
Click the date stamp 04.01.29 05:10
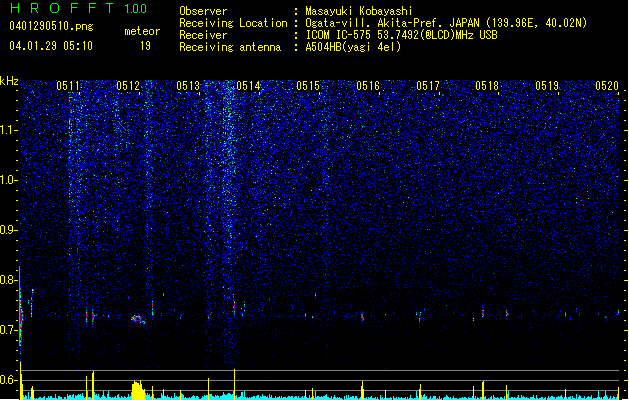point(51,46)
